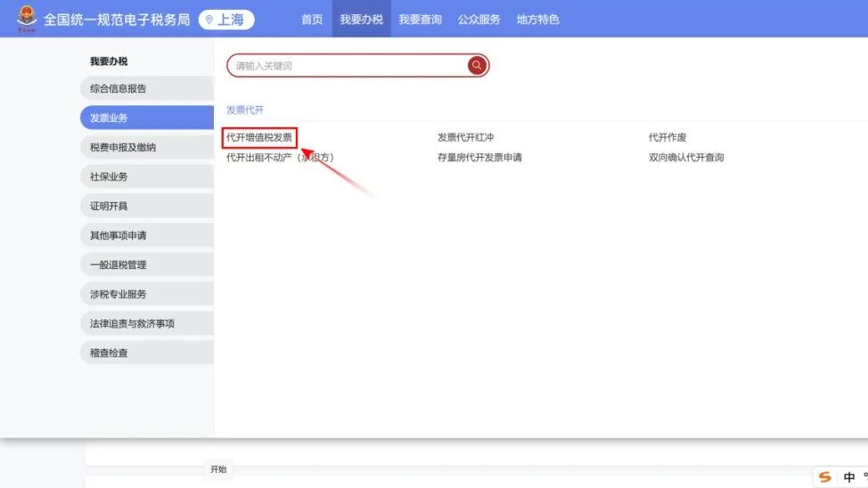
Task: Click the Sogou input method S icon
Action: [x=825, y=477]
